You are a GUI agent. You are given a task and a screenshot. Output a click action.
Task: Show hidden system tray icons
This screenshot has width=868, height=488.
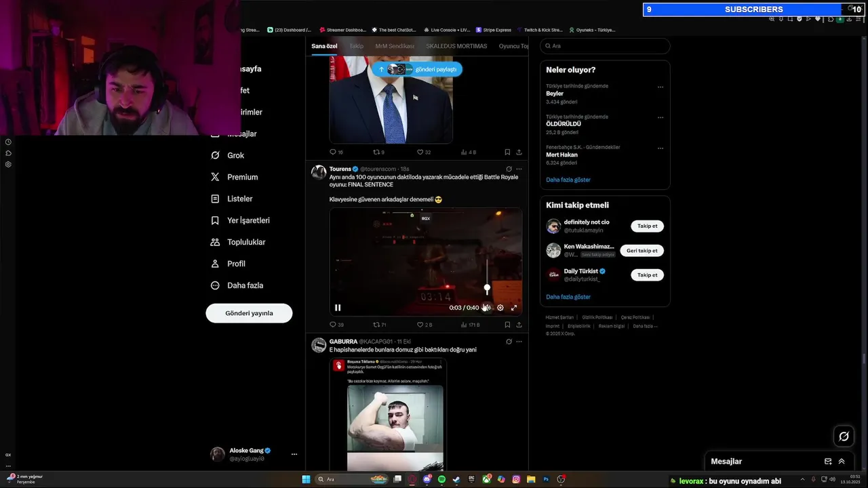(803, 479)
